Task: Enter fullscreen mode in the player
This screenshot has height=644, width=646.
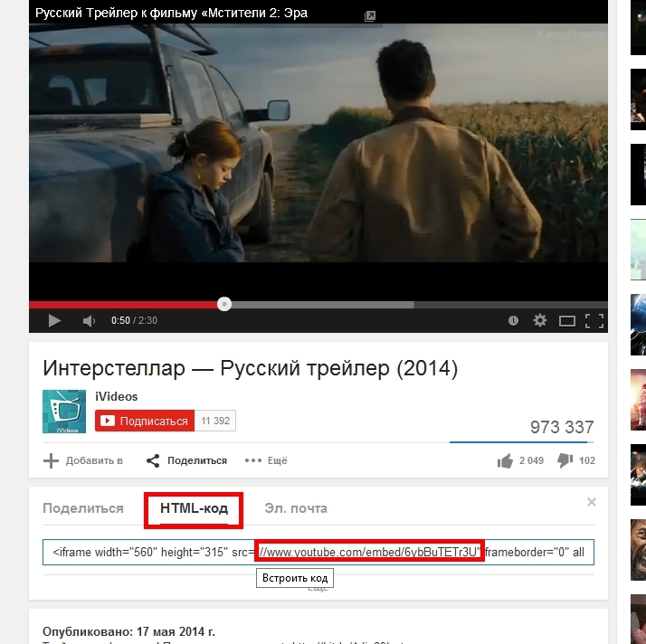Action: coord(594,321)
